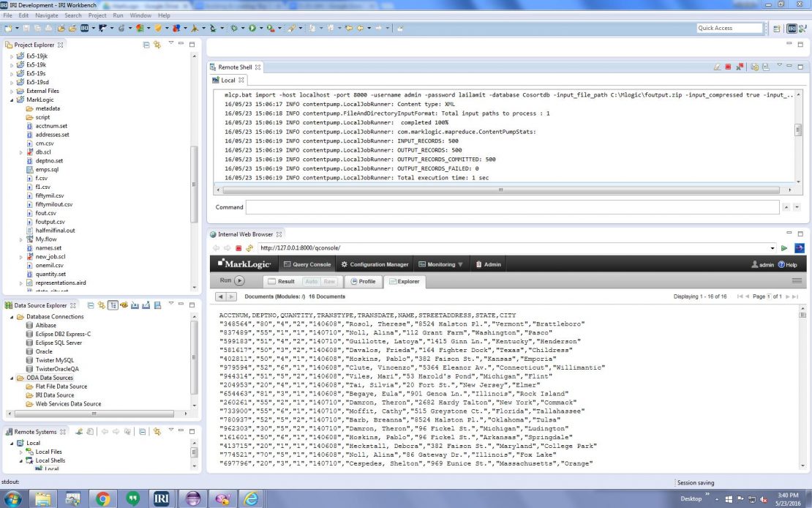Collapse the ODA Data Sources folder

point(12,378)
